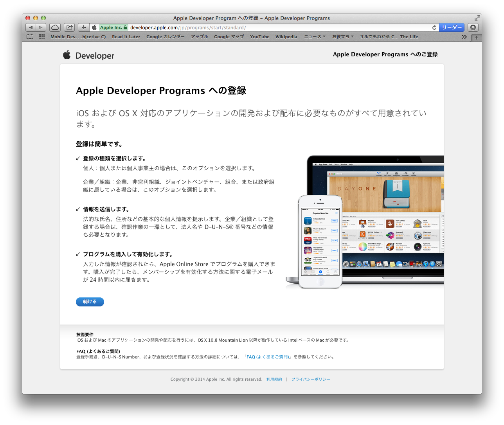504x425 pixels.
Task: Click 技術要件 section label
Action: point(85,335)
